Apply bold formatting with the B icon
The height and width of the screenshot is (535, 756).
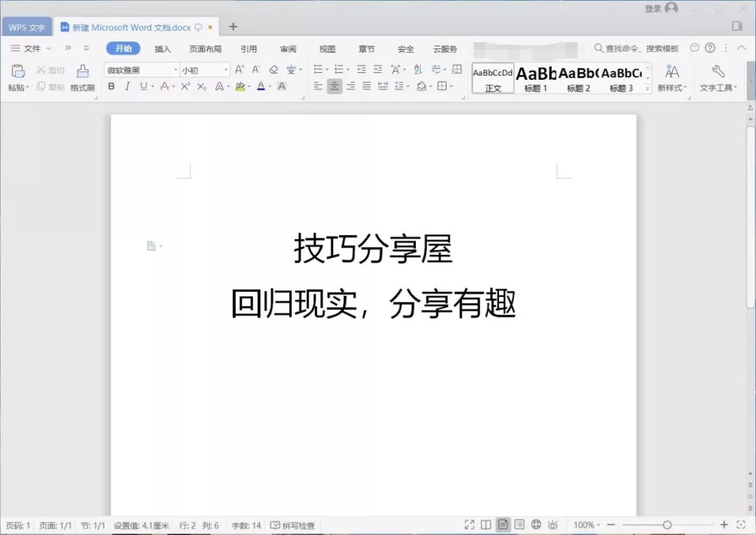coord(111,85)
